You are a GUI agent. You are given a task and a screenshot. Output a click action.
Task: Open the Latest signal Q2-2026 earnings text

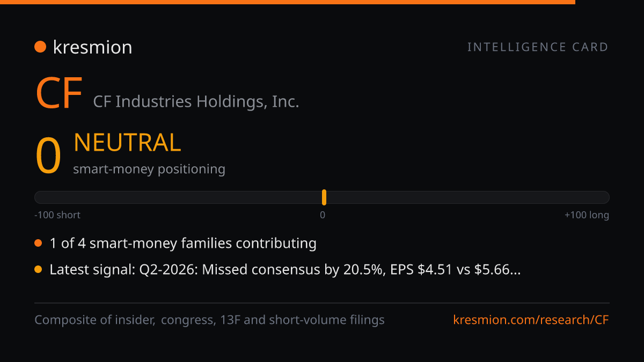coord(285,270)
